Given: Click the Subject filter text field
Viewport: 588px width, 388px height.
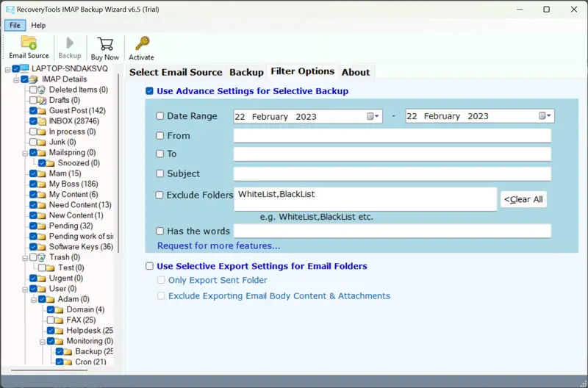Looking at the screenshot, I should click(x=392, y=174).
